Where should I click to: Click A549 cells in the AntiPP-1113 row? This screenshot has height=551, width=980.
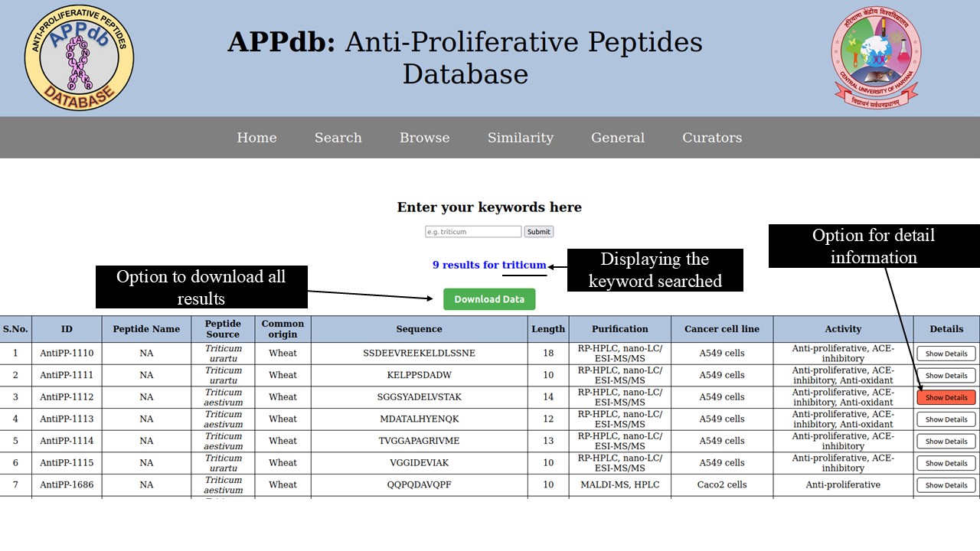(x=722, y=419)
